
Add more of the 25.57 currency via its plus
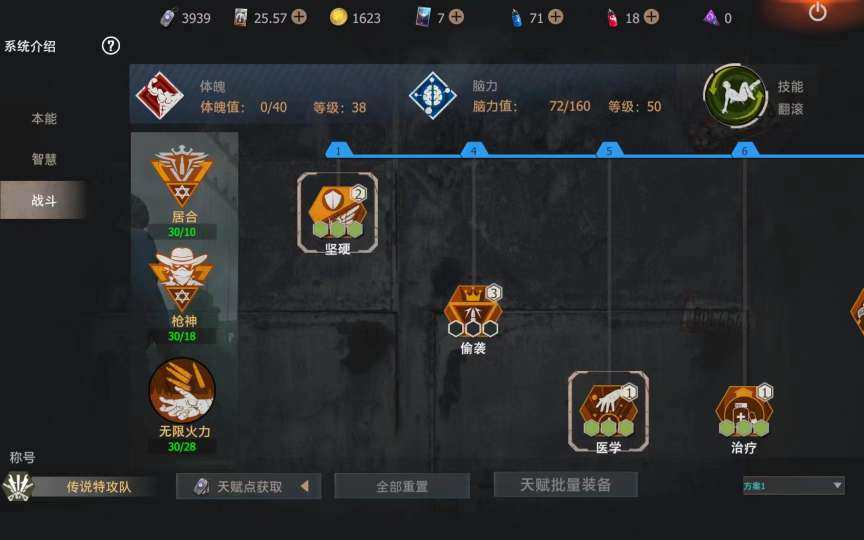click(299, 17)
